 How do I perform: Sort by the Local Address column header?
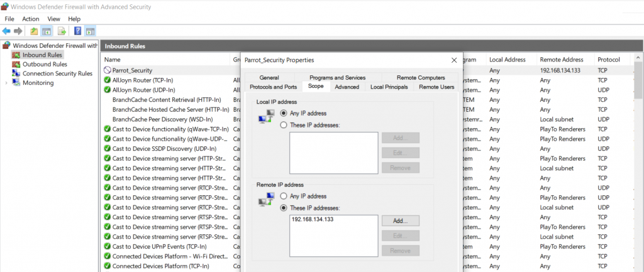point(508,60)
